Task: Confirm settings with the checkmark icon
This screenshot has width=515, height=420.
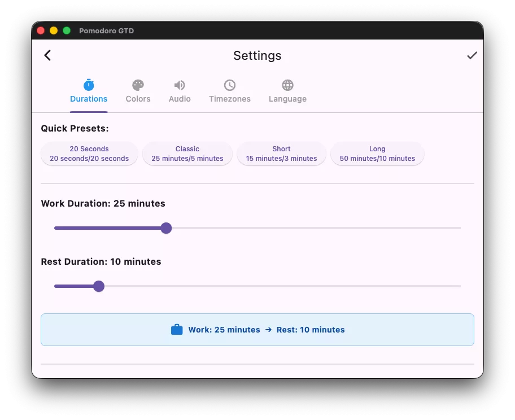Action: pos(472,55)
